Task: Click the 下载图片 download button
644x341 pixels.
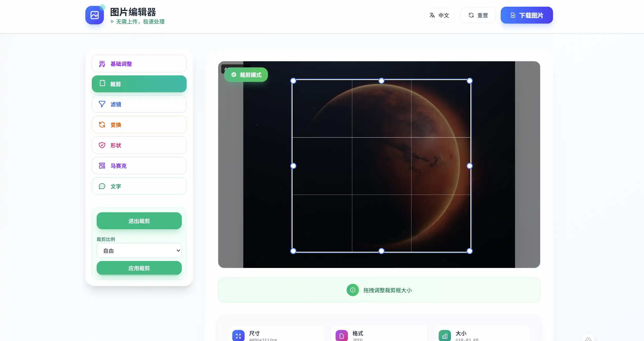Action: pos(527,15)
